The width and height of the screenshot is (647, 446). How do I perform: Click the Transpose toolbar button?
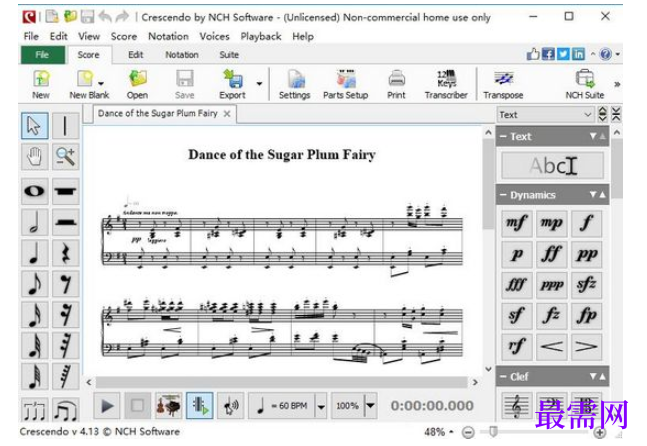(x=503, y=85)
